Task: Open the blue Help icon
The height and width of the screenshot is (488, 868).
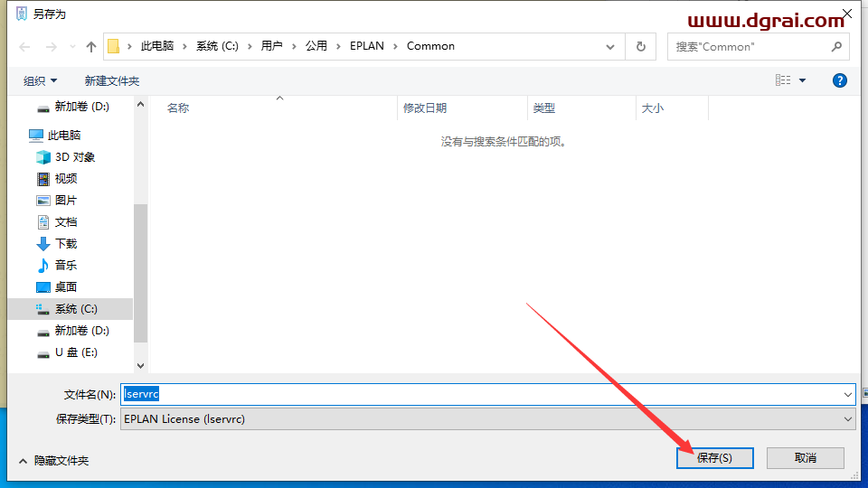Action: [839, 80]
